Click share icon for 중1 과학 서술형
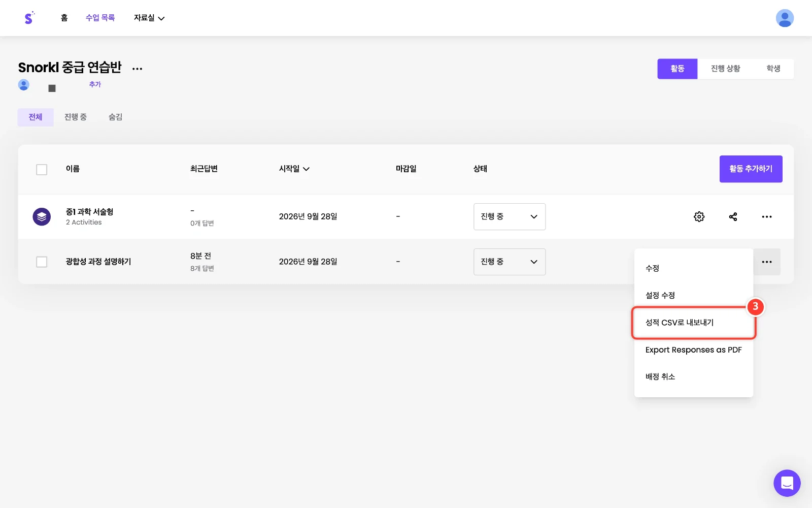The image size is (812, 508). tap(733, 217)
